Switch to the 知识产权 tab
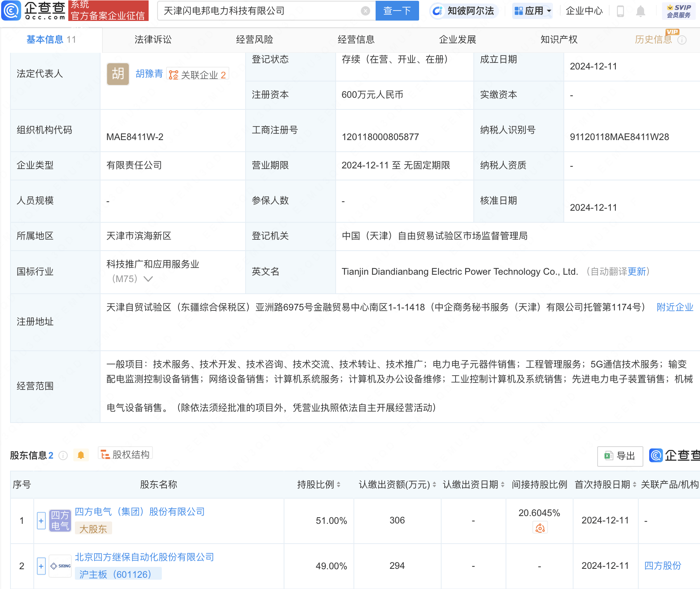 tap(559, 40)
